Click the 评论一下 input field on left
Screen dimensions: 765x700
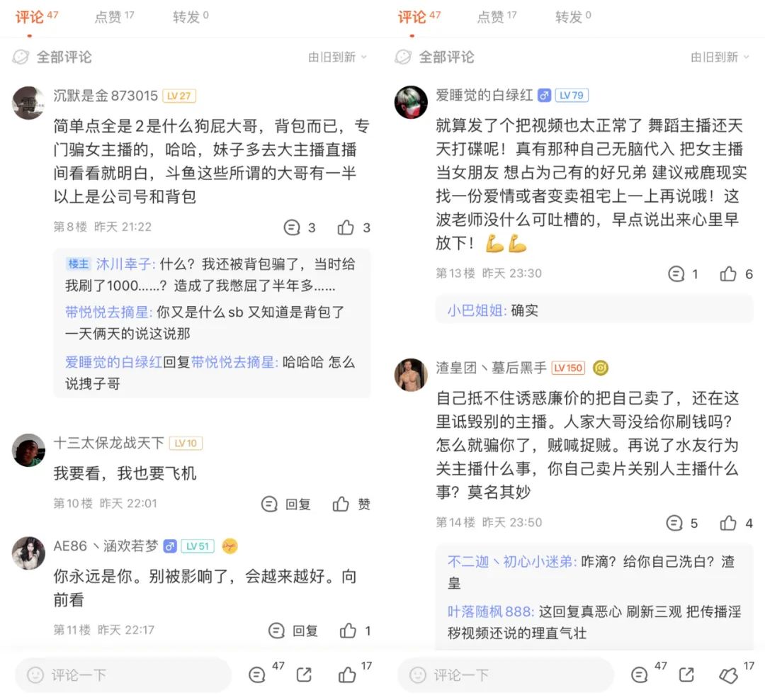[x=123, y=674]
